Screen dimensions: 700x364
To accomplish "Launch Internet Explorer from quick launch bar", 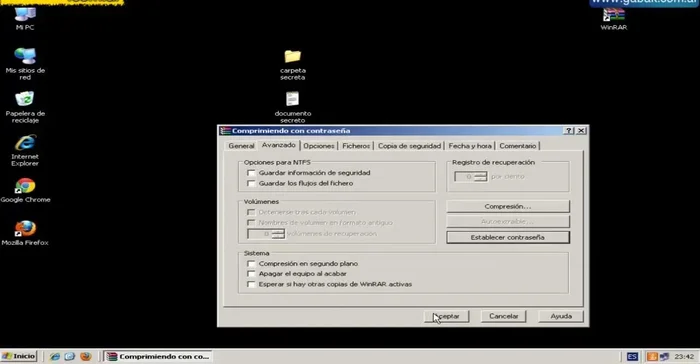I will coord(55,356).
